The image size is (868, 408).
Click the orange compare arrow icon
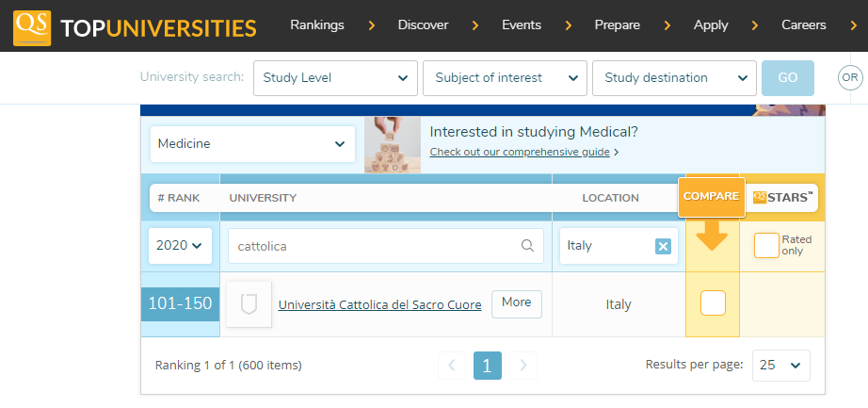pyautogui.click(x=712, y=236)
